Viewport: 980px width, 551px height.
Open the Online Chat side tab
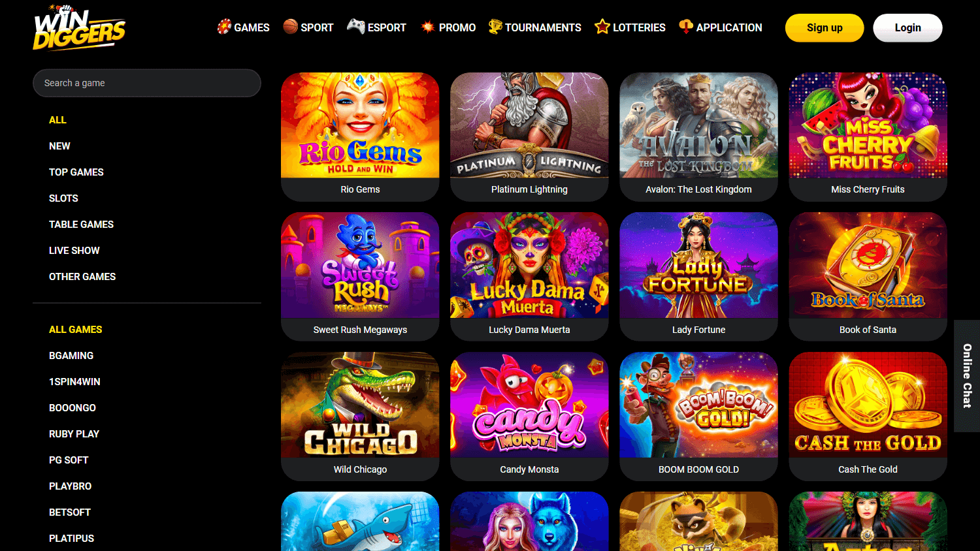click(x=967, y=376)
